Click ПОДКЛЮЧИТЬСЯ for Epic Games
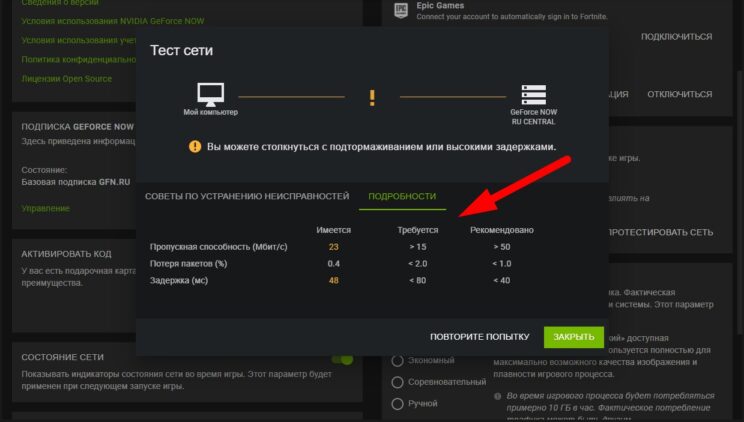Viewport: 744px width, 422px height. [x=676, y=37]
